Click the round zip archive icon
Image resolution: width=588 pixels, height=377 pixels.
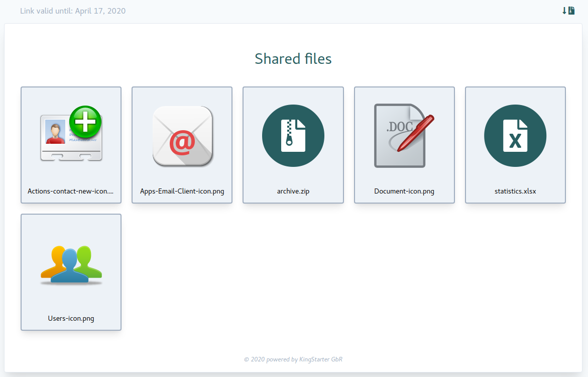pyautogui.click(x=293, y=136)
